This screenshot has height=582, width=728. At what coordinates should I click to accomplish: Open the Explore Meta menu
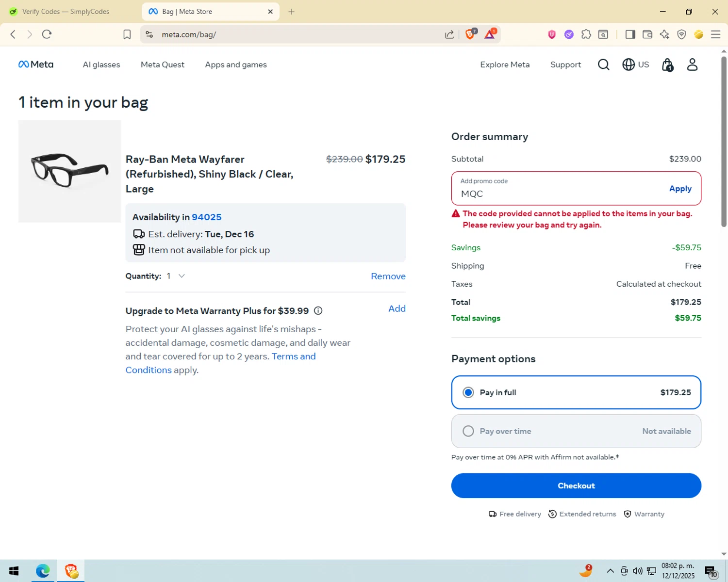point(505,65)
